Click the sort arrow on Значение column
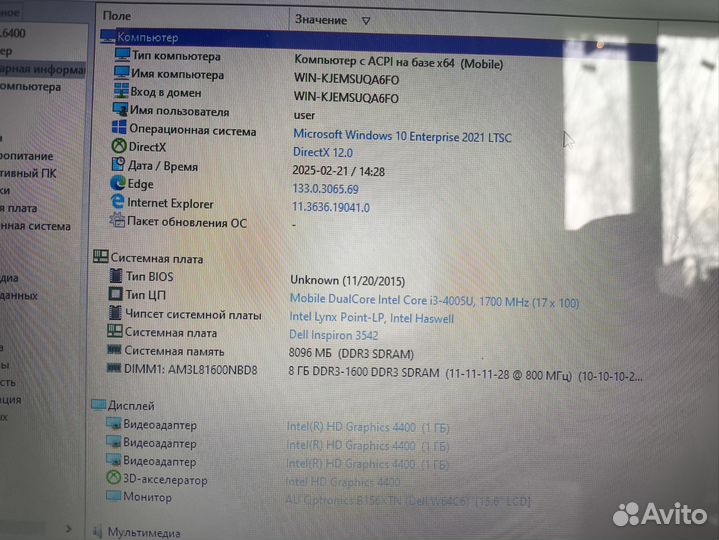 [x=365, y=20]
